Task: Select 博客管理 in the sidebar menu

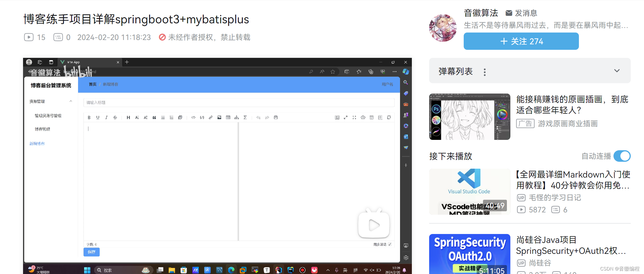Action: tap(42, 129)
